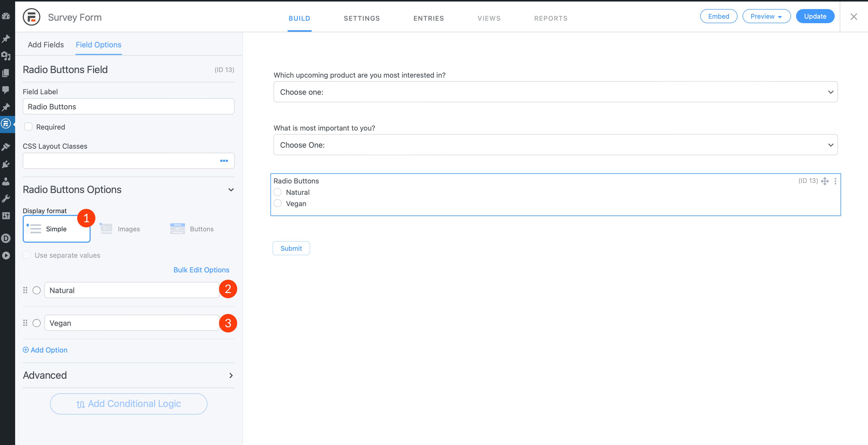
Task: Click the Views tab in navigation
Action: pos(489,18)
